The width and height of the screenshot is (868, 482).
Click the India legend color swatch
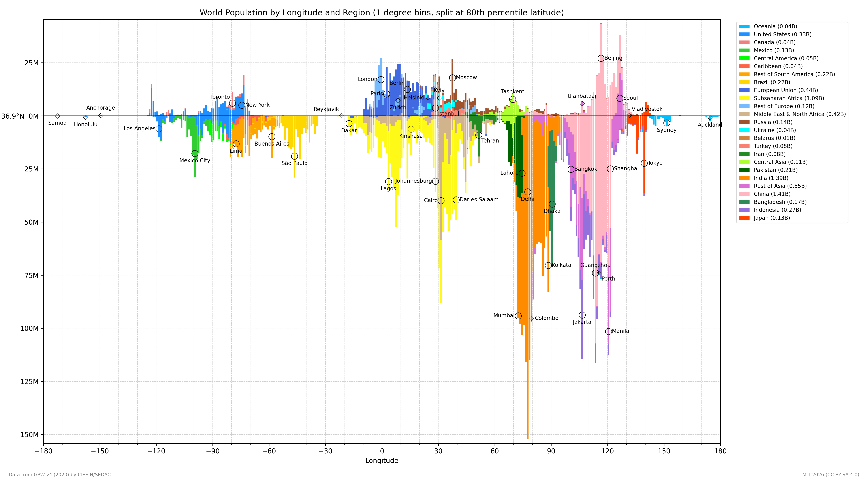(x=744, y=178)
